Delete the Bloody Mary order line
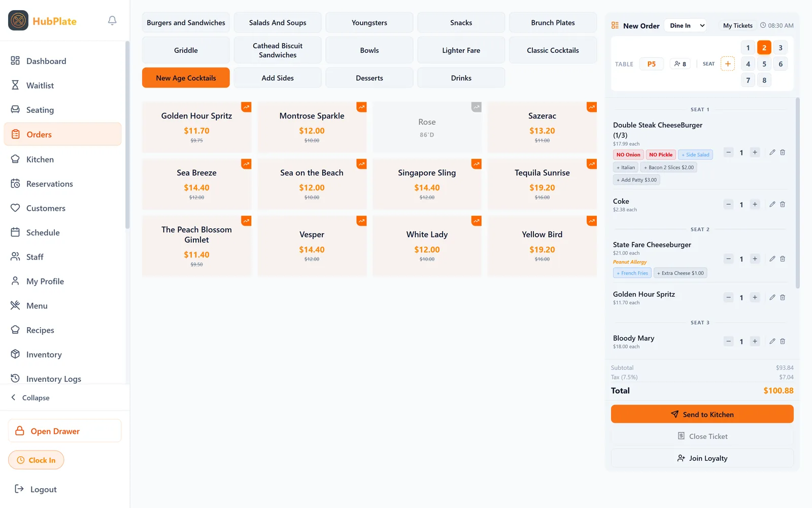812x508 pixels. (783, 341)
